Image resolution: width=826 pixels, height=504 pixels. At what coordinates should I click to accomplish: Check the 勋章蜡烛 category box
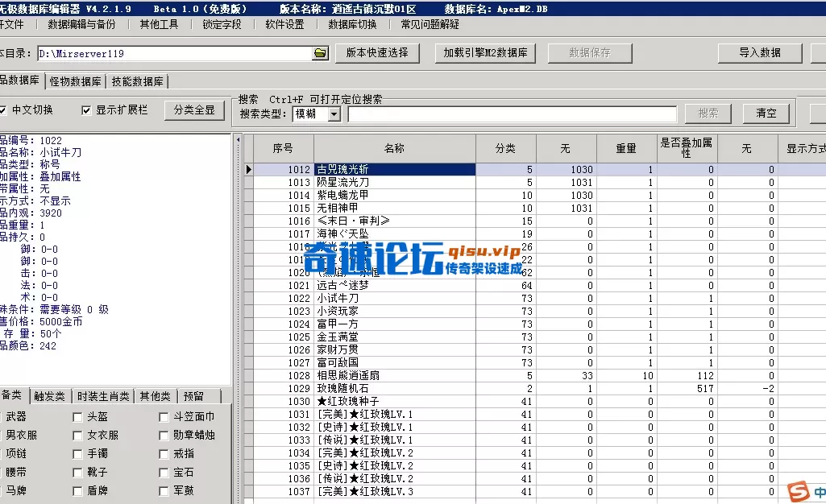(x=164, y=436)
